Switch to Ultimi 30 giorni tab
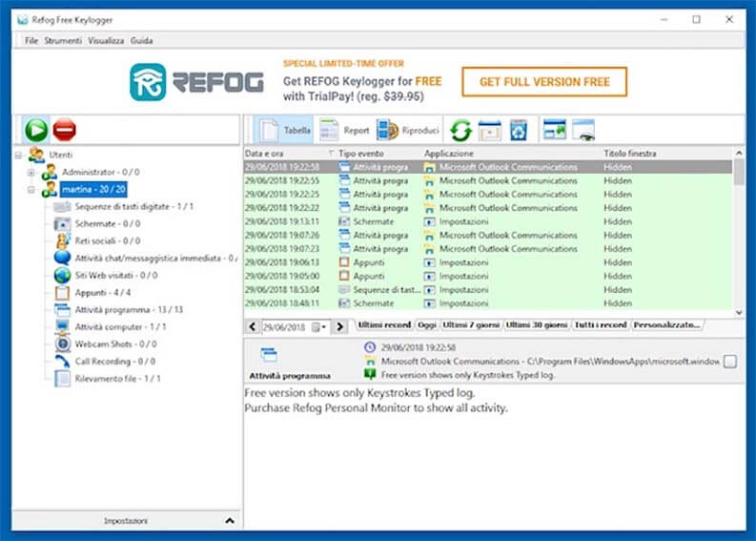This screenshot has height=541, width=756. point(536,324)
